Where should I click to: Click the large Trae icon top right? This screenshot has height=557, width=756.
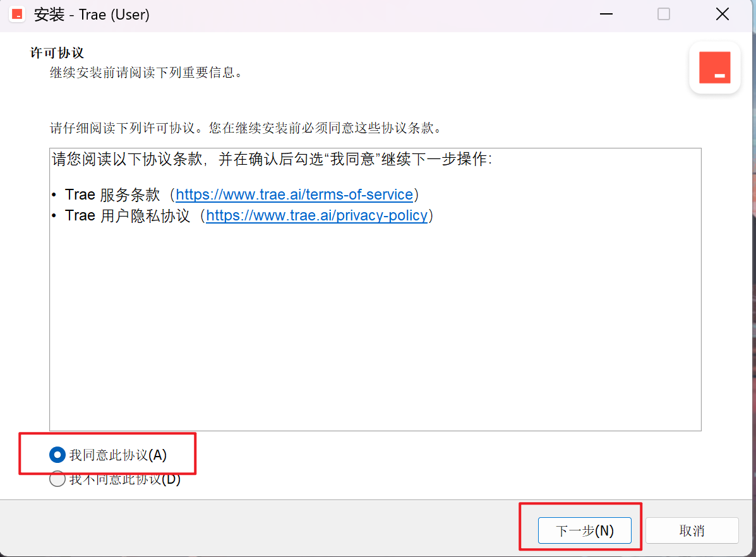click(714, 68)
